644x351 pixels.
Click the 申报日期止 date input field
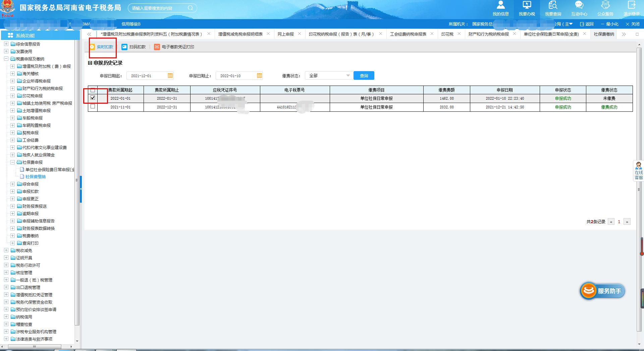[x=236, y=76]
